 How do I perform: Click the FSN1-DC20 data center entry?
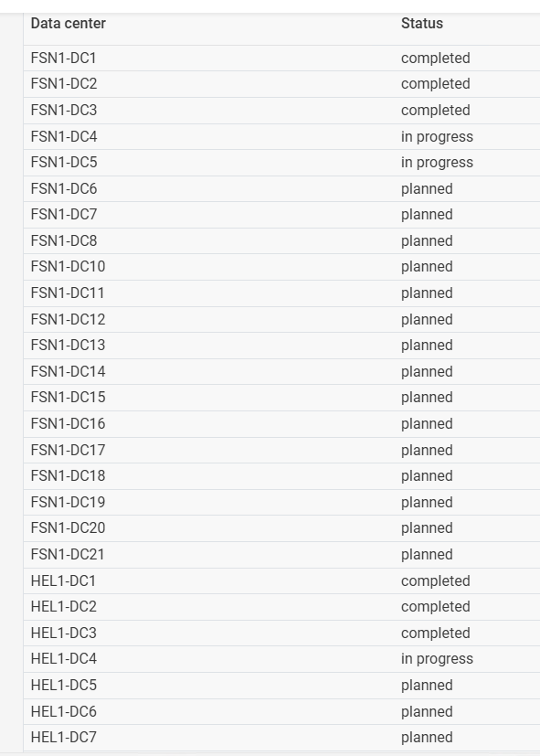[68, 528]
